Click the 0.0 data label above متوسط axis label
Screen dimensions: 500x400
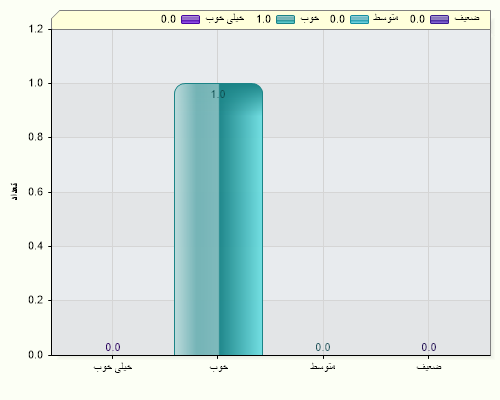coord(323,347)
